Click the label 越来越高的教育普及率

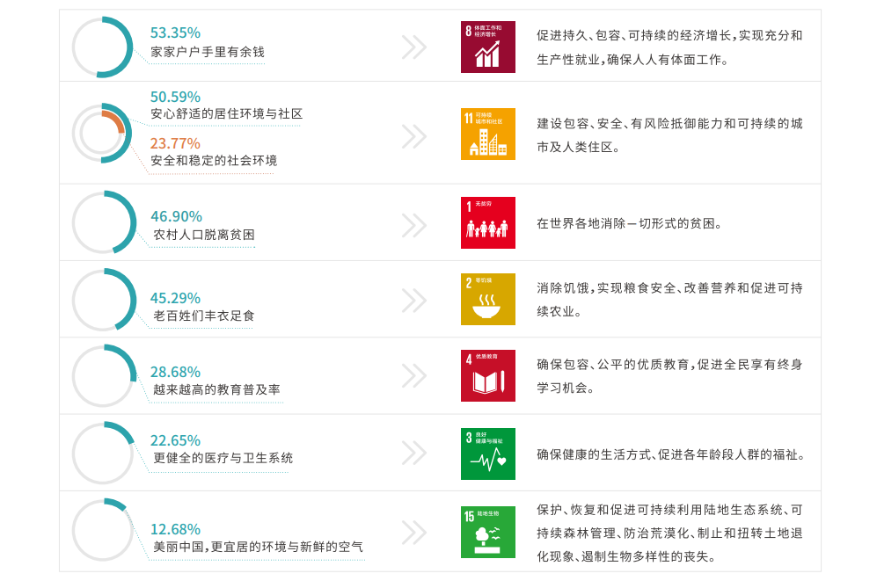[217, 389]
